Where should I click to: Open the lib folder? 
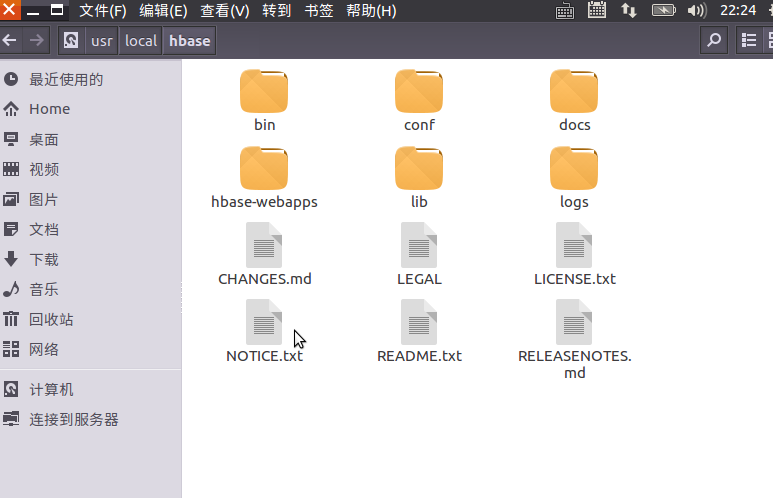pyautogui.click(x=419, y=169)
